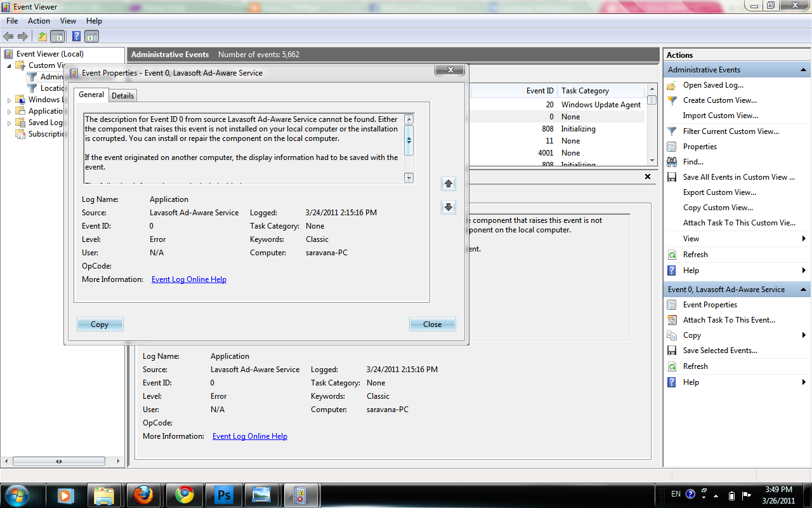Screen dimensions: 812x508
Task: Open Event Log Online Help link in preview pane
Action: (x=250, y=436)
